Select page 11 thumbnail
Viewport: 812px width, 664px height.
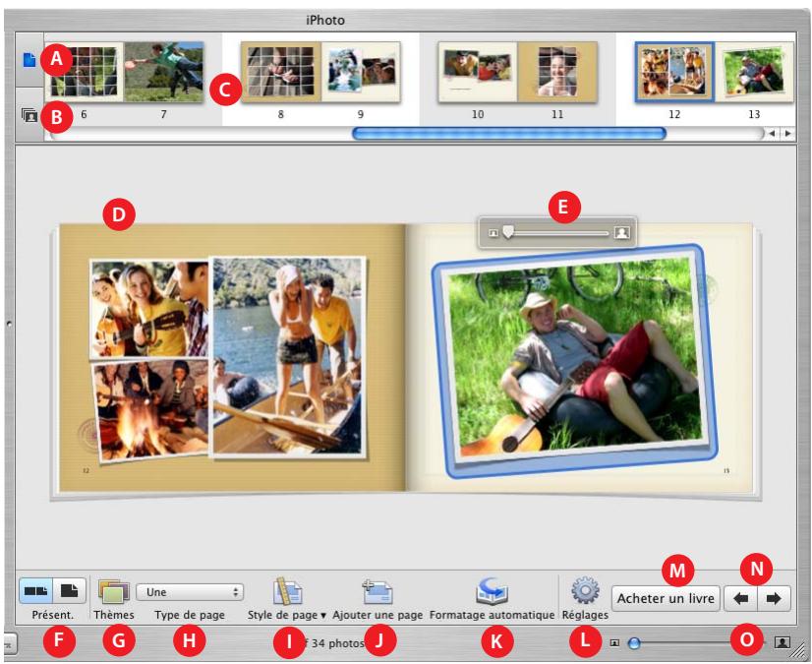pyautogui.click(x=557, y=72)
